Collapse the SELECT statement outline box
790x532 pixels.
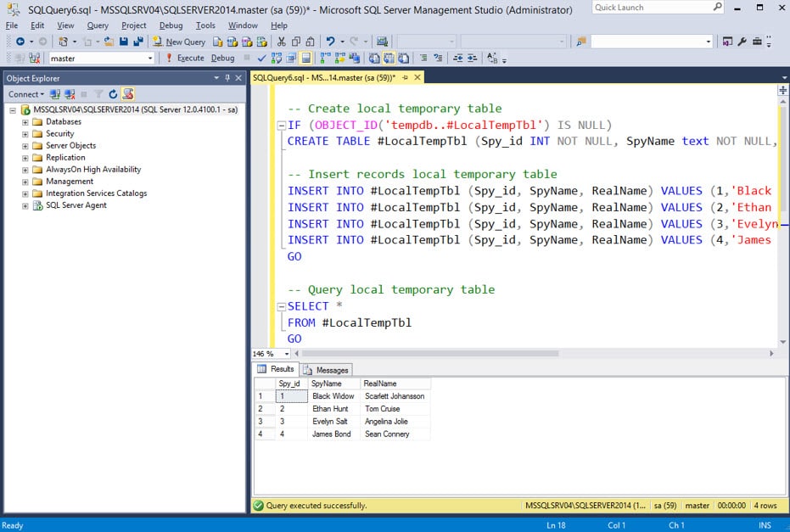point(282,306)
